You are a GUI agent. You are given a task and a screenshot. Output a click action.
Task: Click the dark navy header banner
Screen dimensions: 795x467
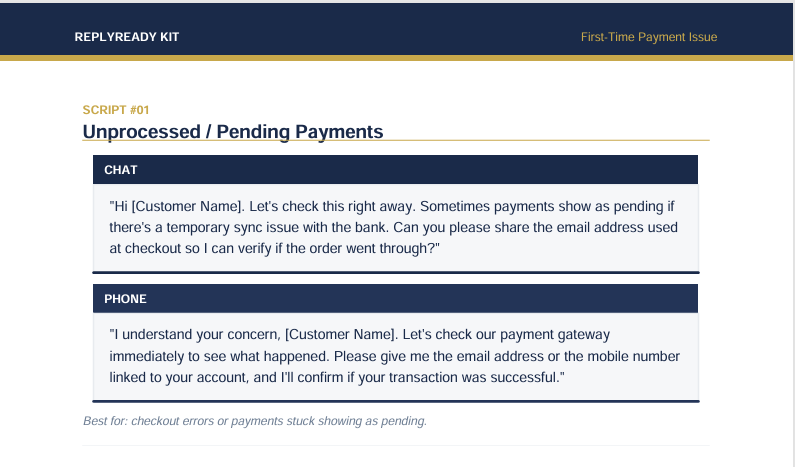click(396, 29)
